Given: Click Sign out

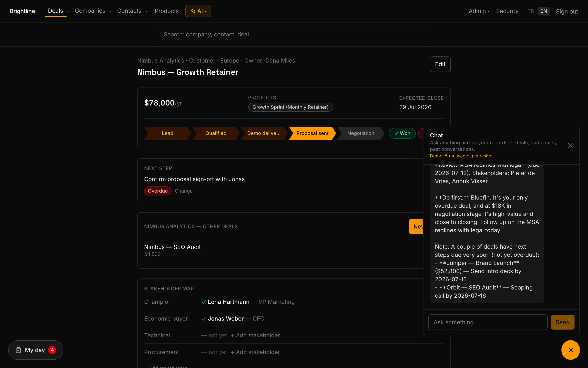Looking at the screenshot, I should (567, 11).
